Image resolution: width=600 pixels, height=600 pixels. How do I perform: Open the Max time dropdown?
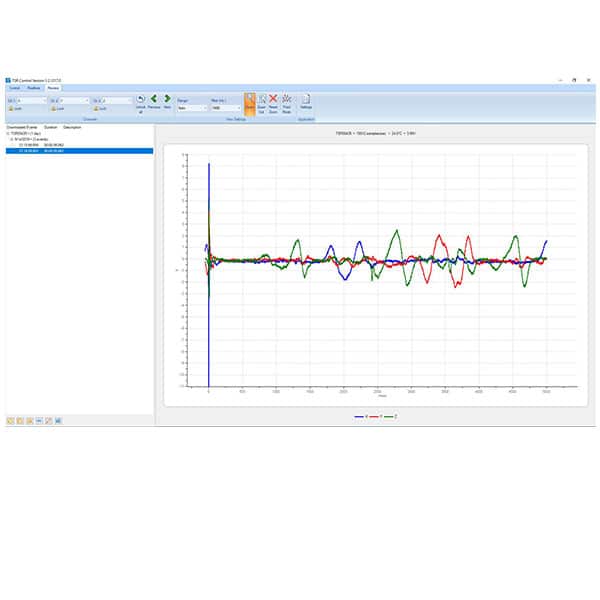(224, 108)
